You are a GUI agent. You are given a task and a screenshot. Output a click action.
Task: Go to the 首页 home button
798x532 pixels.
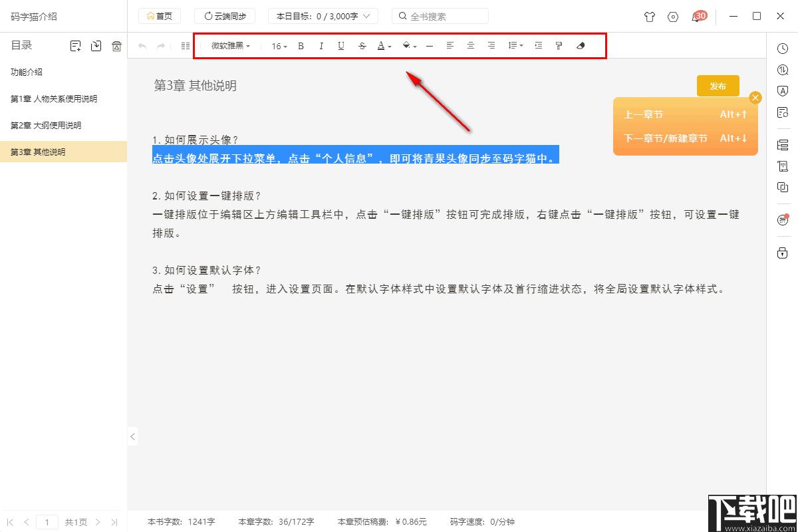[160, 16]
